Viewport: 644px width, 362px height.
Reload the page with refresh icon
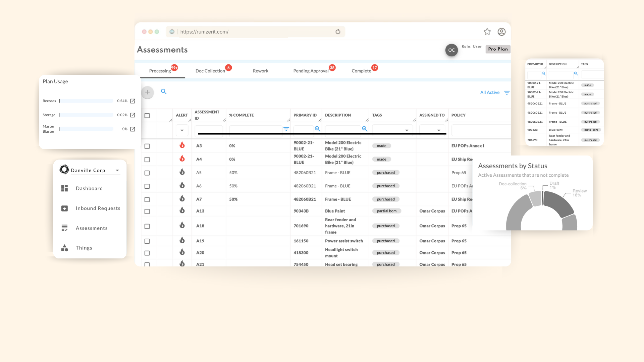(338, 32)
